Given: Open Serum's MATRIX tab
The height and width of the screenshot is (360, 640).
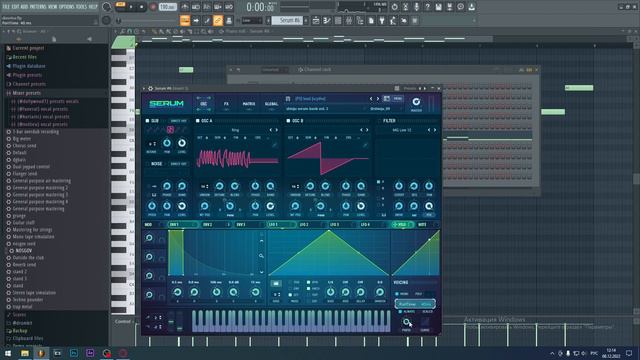Looking at the screenshot, I should pos(249,104).
